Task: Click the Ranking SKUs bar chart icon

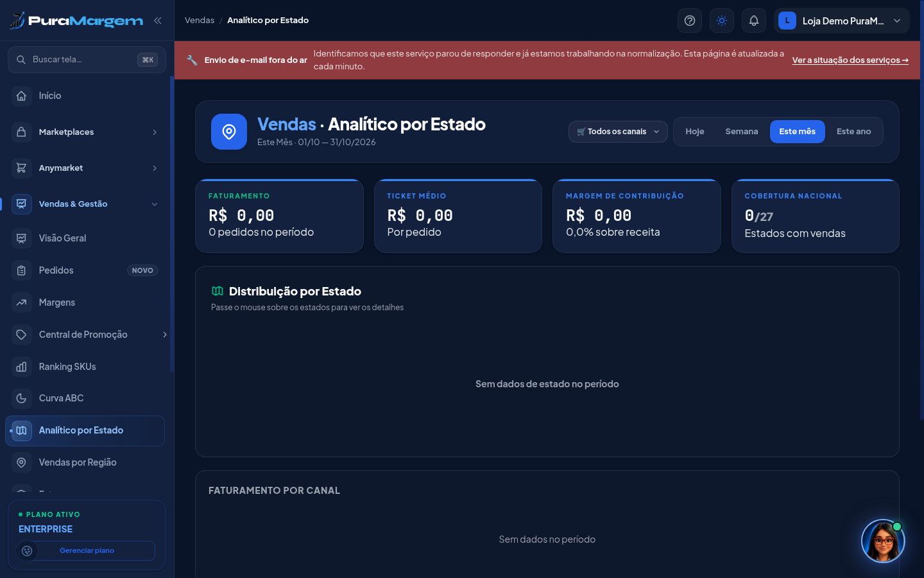Action: point(21,367)
